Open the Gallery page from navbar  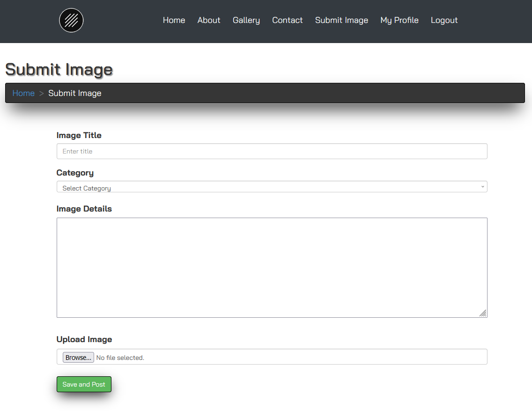click(x=246, y=20)
